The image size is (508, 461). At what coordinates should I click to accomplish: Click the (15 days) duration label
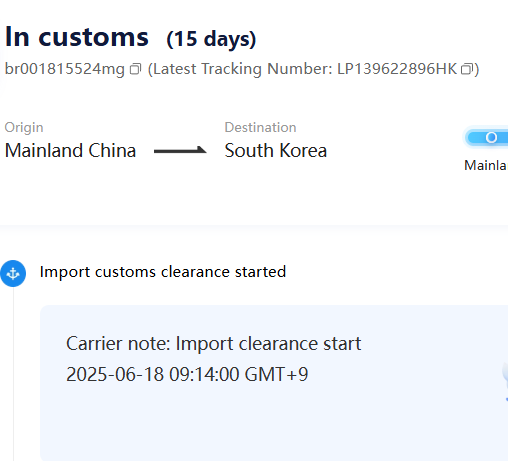211,39
